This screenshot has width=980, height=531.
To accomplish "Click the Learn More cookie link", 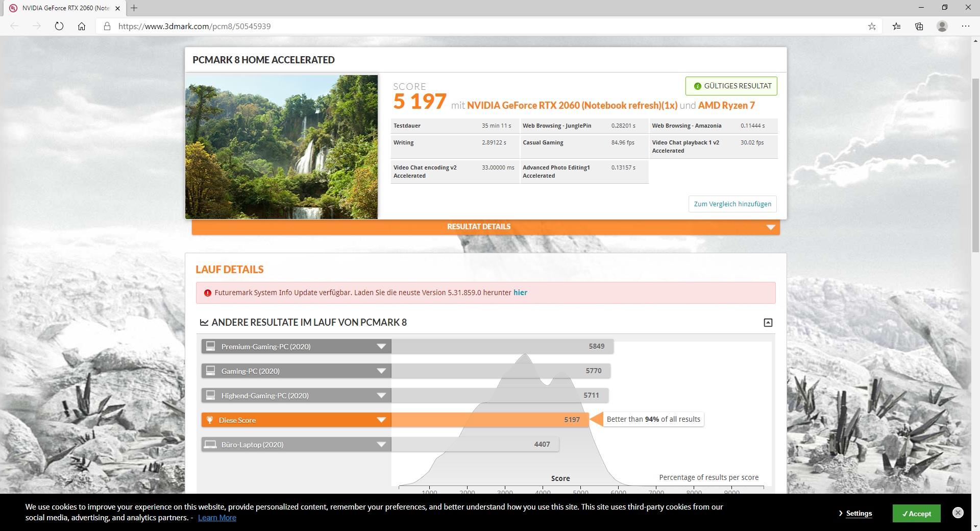I will (x=217, y=518).
